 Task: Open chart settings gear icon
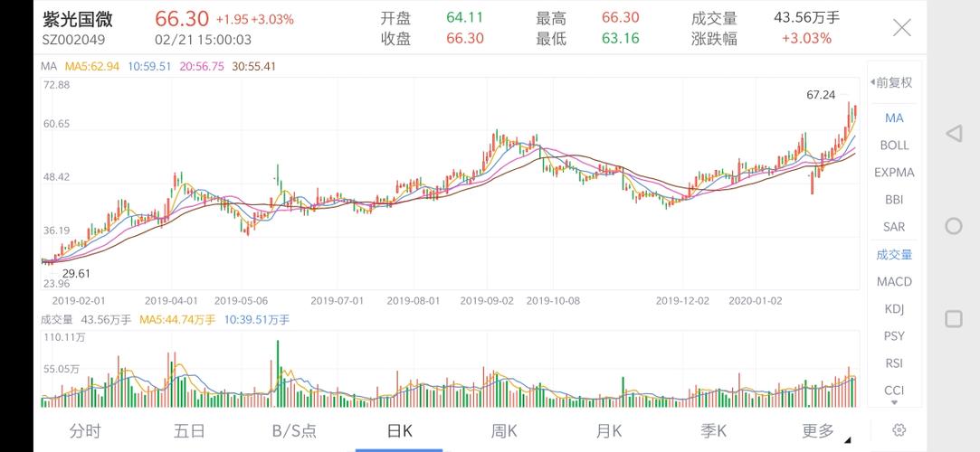[899, 430]
